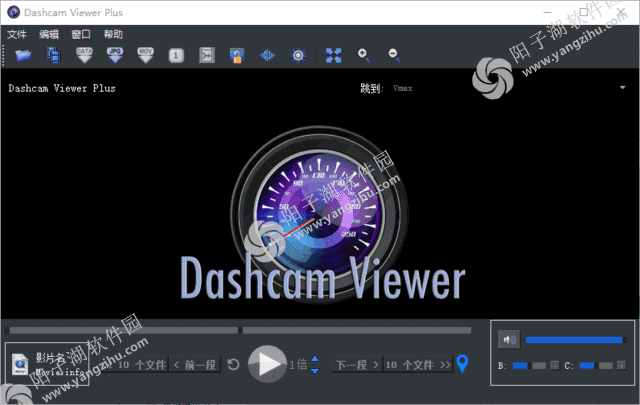Decrease playback speed with down arrow
Image resolution: width=640 pixels, height=405 pixels.
(x=315, y=370)
